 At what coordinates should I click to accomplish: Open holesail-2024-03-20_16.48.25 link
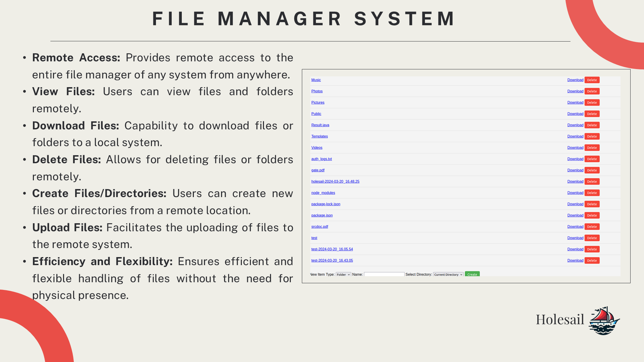point(335,182)
